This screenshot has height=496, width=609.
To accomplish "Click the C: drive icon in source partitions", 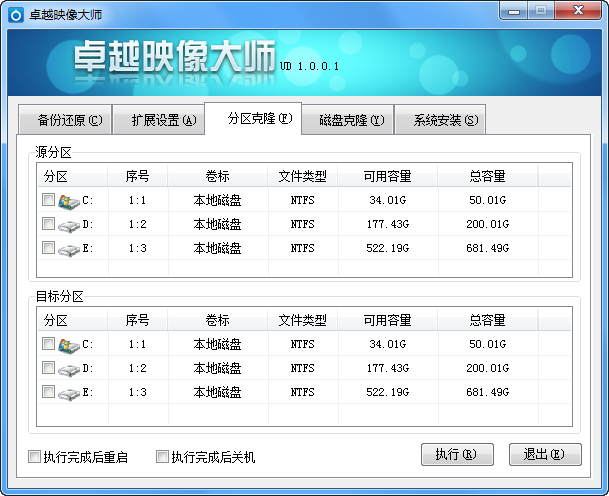I will point(68,200).
